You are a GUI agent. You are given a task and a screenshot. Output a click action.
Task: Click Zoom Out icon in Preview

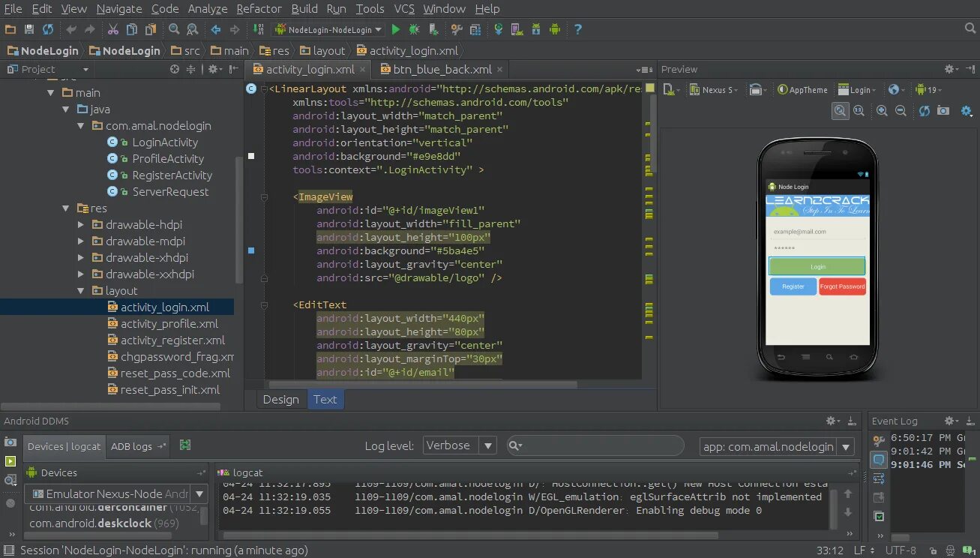[901, 110]
